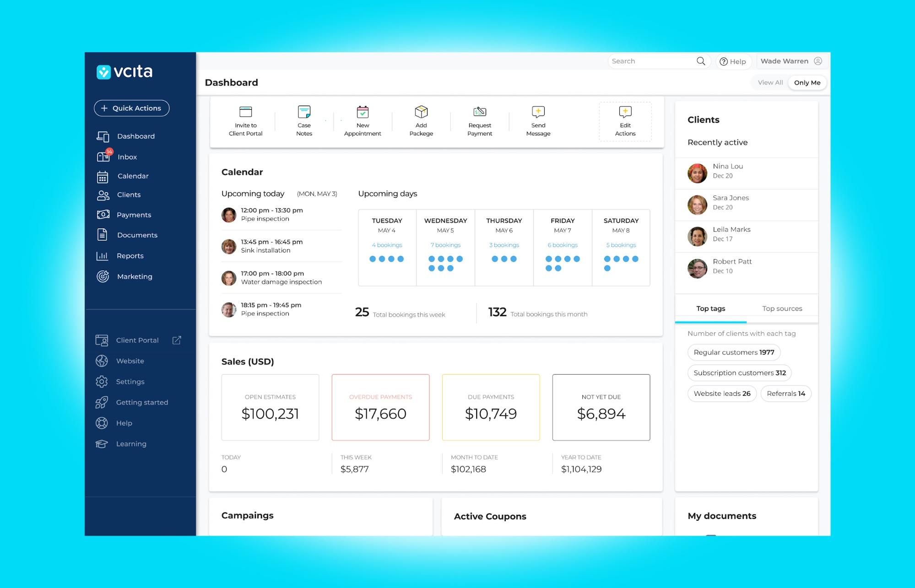
Task: Click Edit Actions to customize quick actions
Action: [625, 120]
